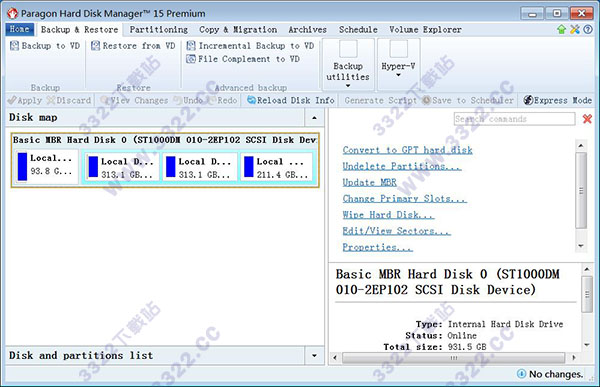Click Discard in the toolbar

tap(69, 100)
